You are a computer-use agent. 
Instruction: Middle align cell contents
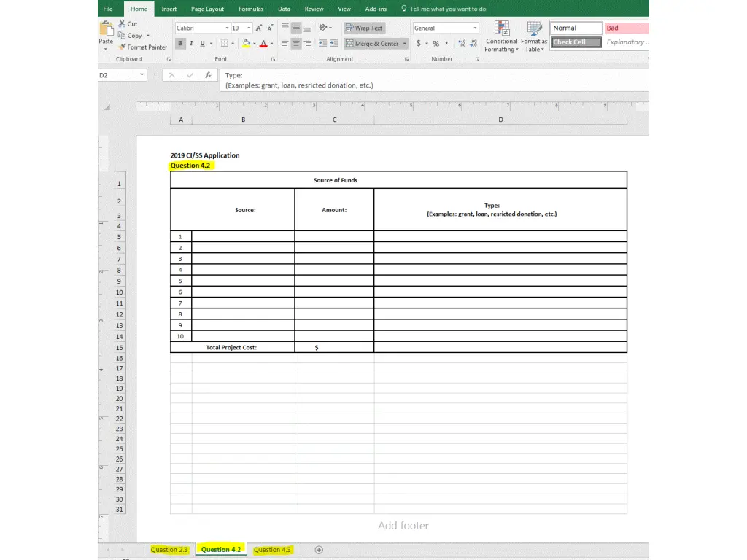(x=296, y=28)
